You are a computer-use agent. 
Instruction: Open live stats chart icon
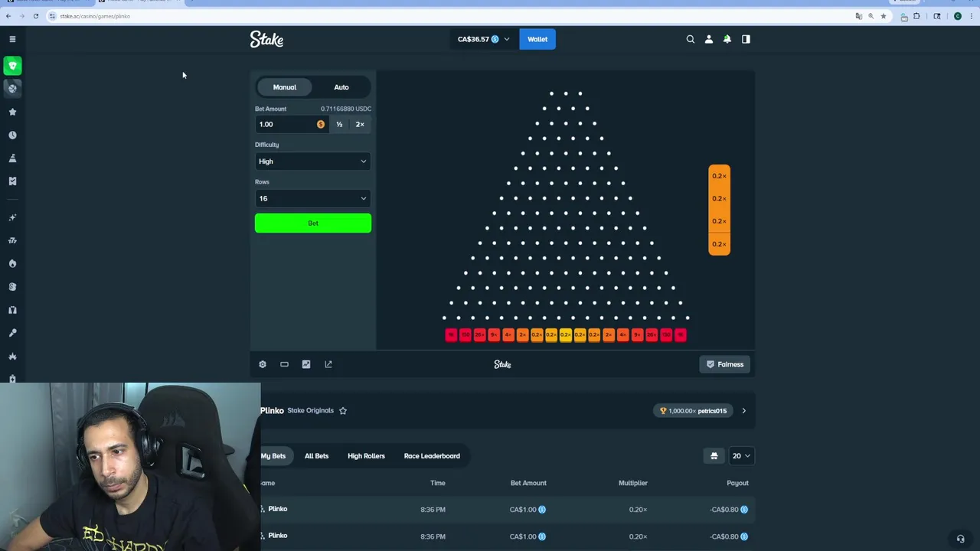[306, 364]
